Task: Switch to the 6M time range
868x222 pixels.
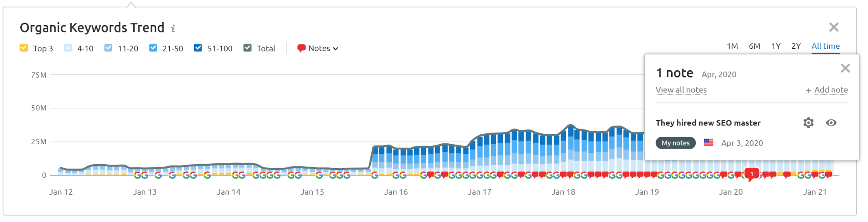Action: click(754, 46)
